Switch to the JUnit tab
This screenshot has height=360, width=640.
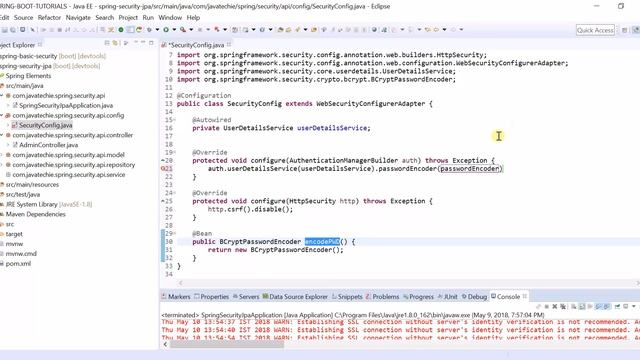click(x=448, y=297)
